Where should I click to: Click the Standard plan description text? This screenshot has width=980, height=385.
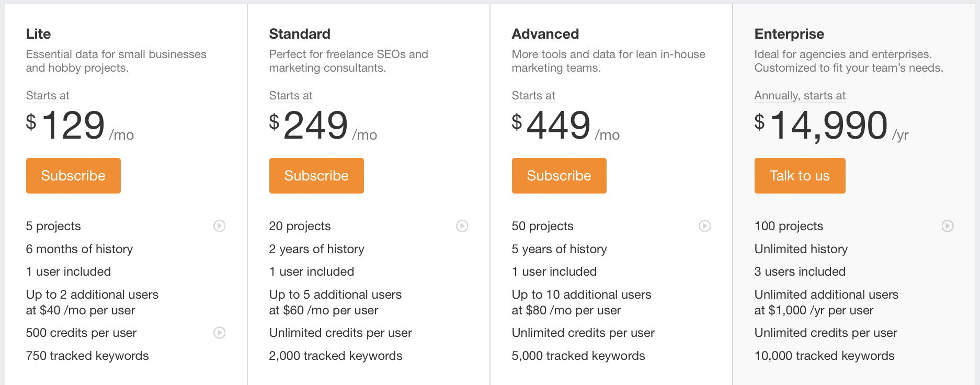(348, 61)
